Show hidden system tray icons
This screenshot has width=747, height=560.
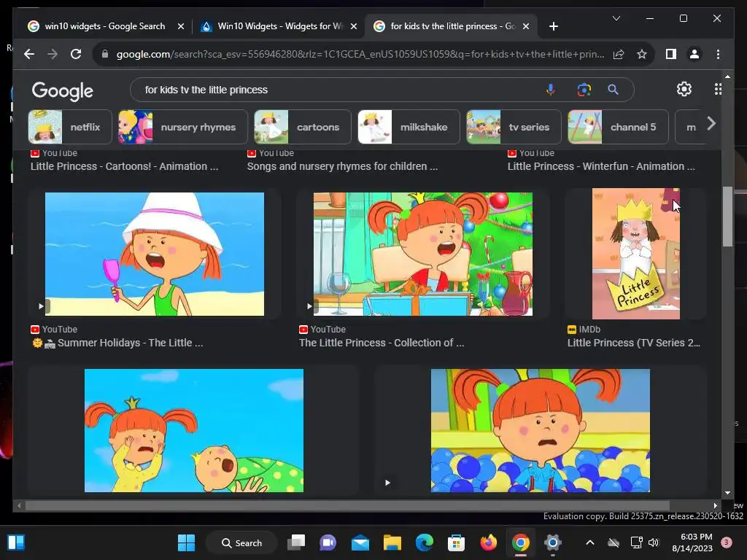coord(589,542)
